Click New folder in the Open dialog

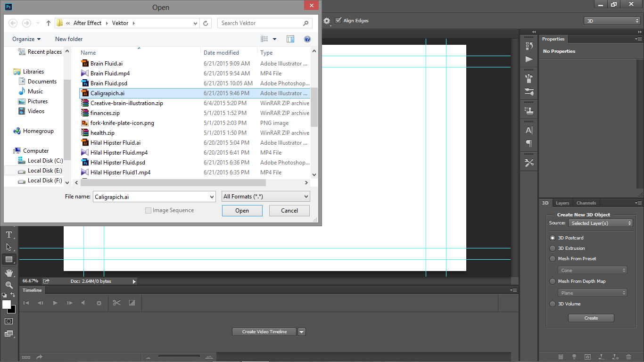coord(69,39)
